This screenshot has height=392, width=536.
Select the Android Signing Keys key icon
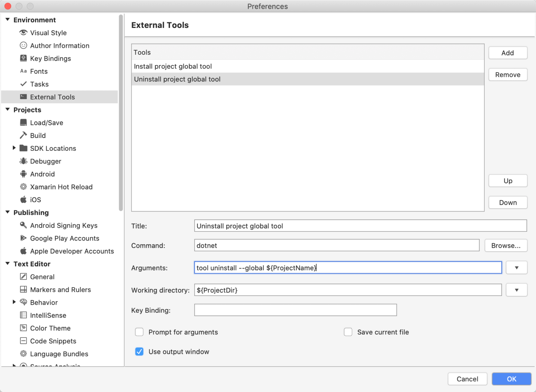click(23, 225)
